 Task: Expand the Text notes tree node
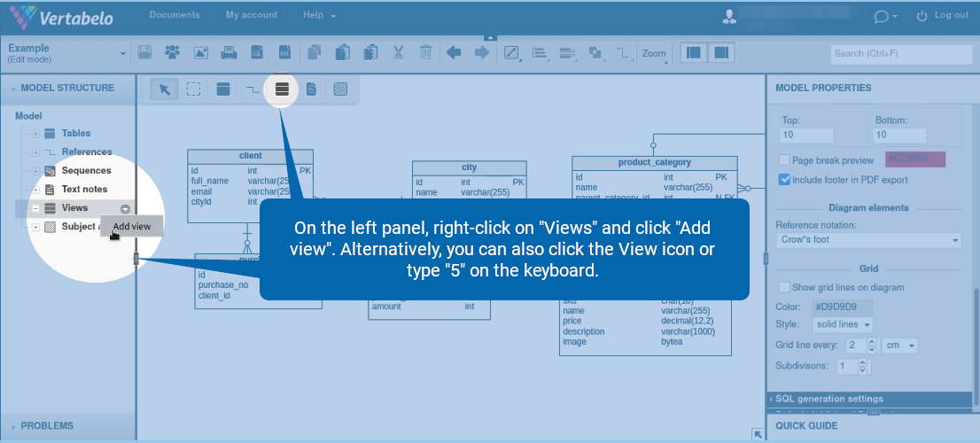[x=35, y=190]
